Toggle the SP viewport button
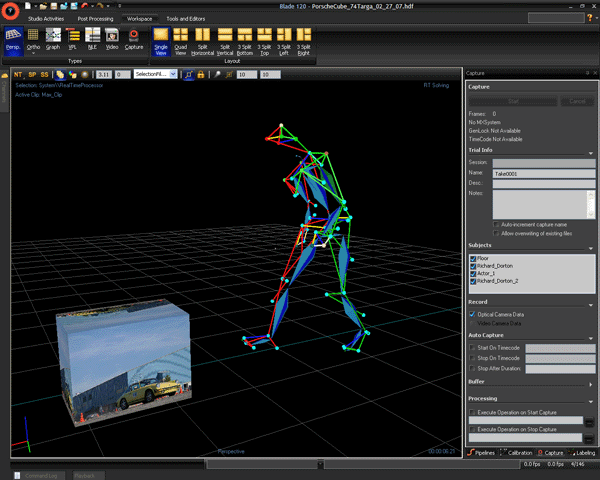Image resolution: width=600 pixels, height=480 pixels. 32,75
